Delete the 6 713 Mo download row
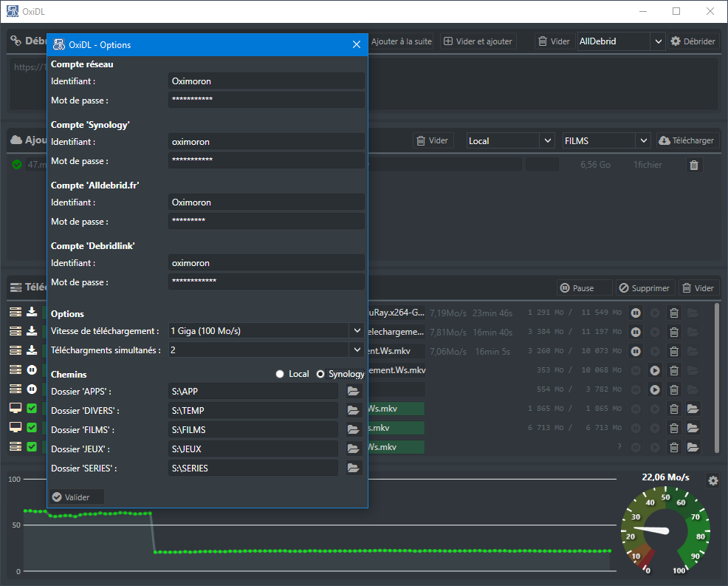This screenshot has height=586, width=728. tap(673, 428)
